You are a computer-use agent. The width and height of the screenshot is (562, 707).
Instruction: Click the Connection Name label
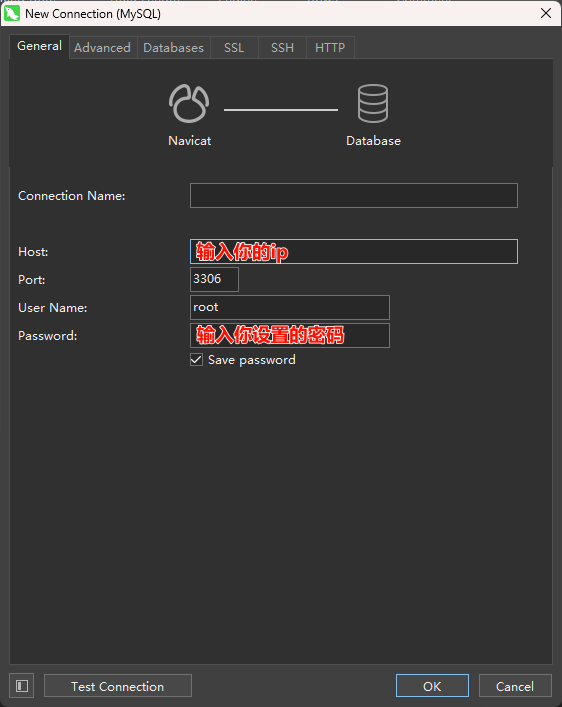tap(72, 196)
